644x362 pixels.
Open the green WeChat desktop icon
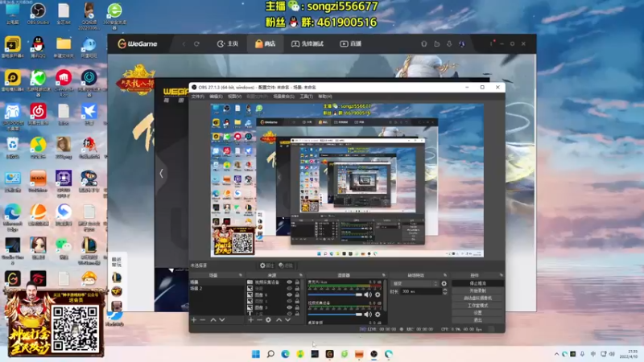64,249
